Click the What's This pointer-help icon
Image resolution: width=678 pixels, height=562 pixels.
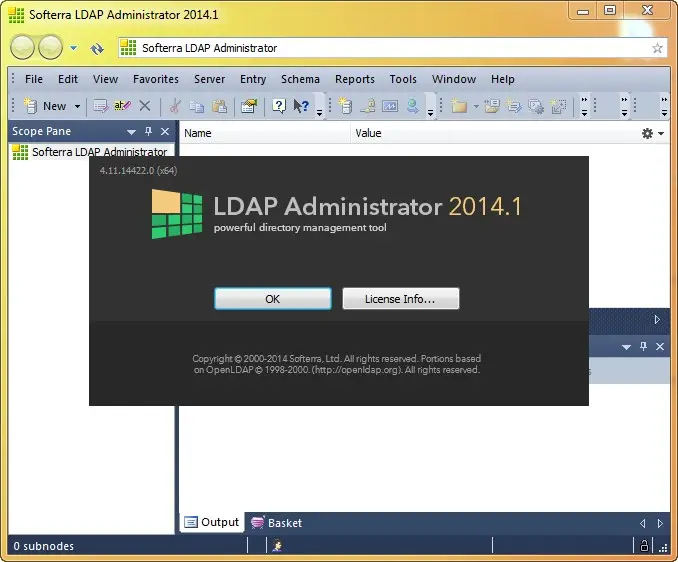(x=301, y=106)
